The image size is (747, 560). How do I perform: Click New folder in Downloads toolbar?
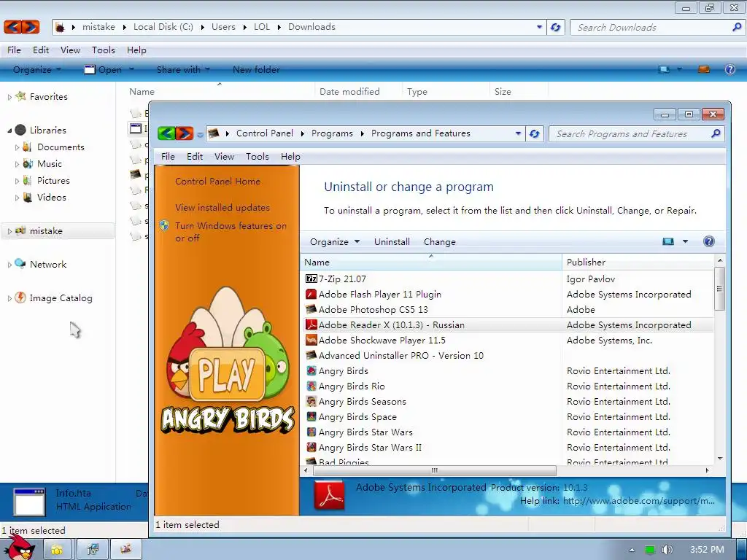click(x=256, y=69)
